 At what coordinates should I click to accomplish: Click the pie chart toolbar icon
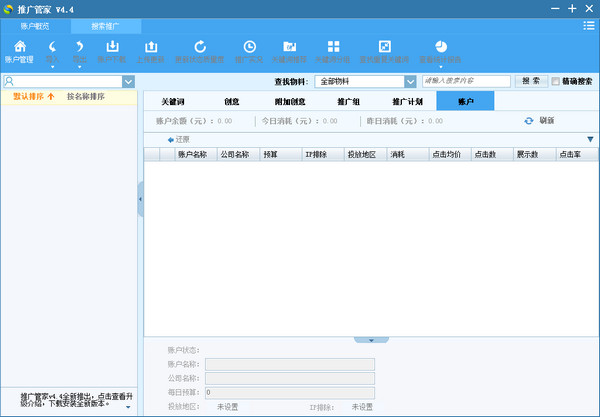(440, 47)
